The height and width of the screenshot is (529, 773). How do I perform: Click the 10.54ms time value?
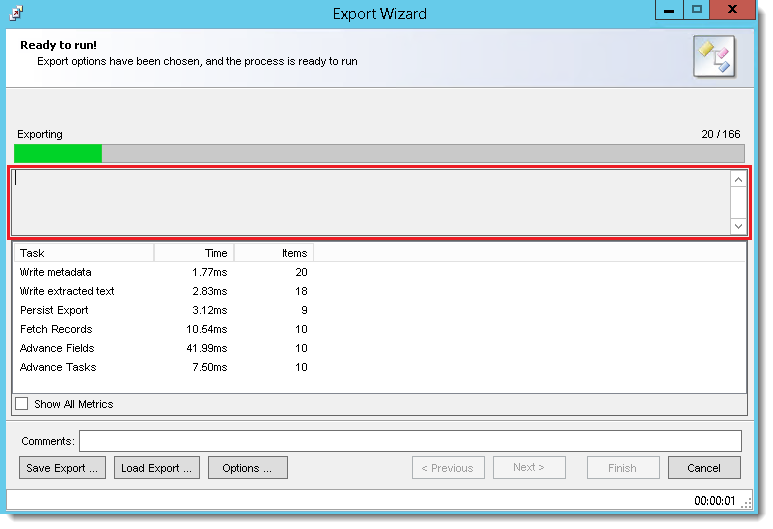[207, 329]
